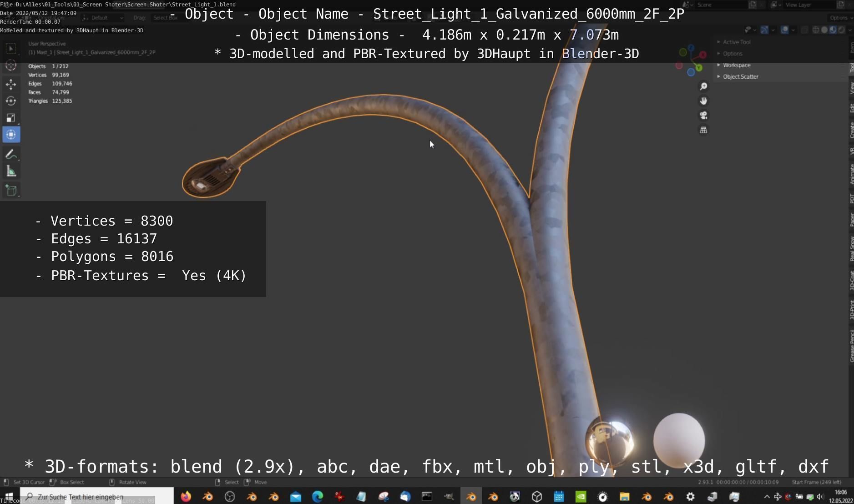Create a new scene with the copy button

753,5
